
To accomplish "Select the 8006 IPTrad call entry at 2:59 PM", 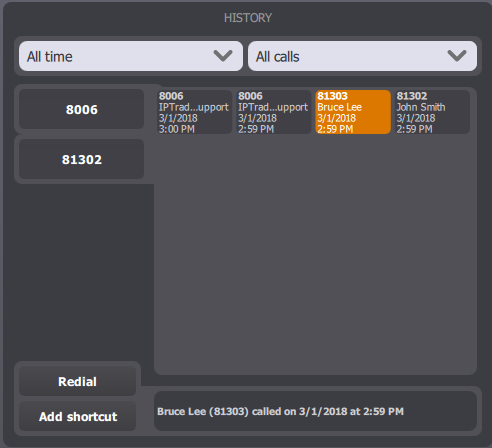I will (x=274, y=112).
